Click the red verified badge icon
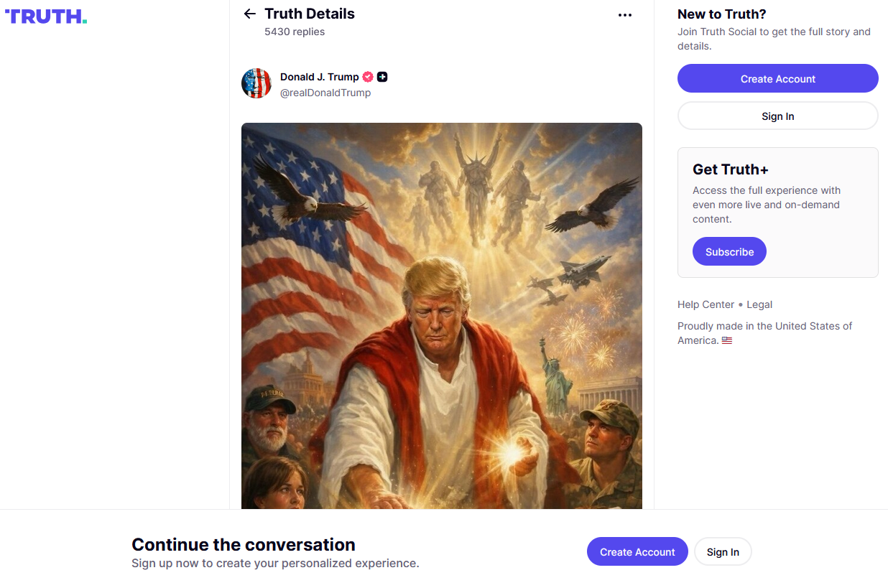 point(368,77)
